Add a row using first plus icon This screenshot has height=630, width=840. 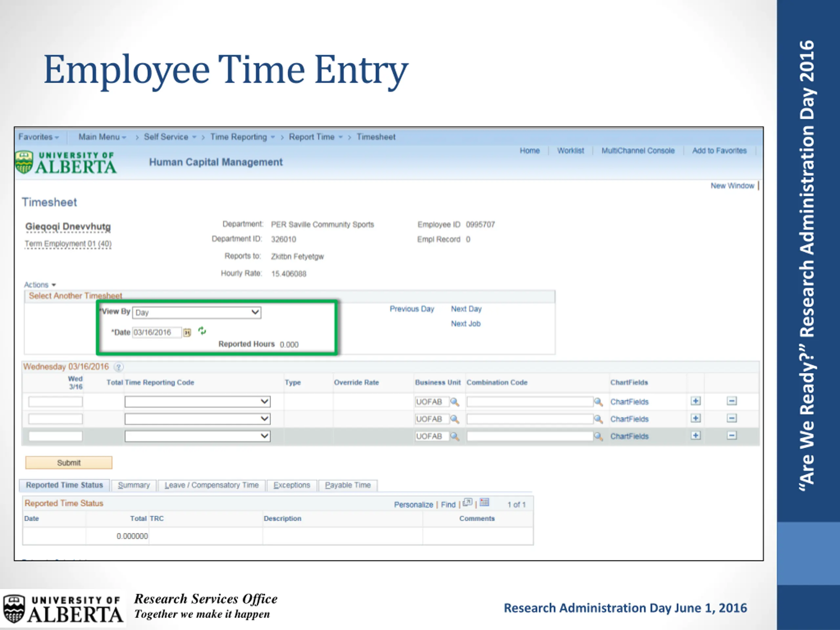[x=695, y=401]
